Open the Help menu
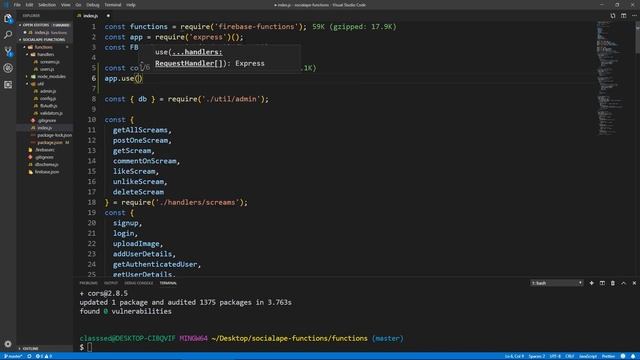This screenshot has width=640, height=360. tap(131, 5)
